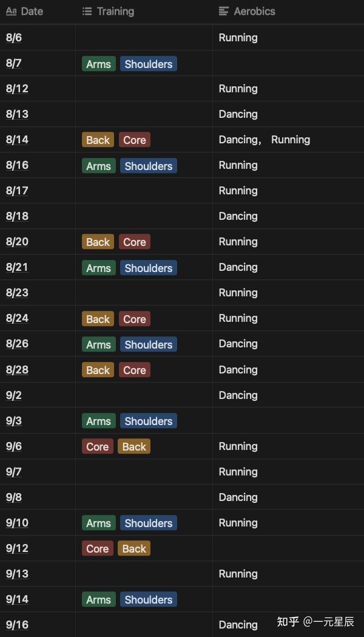Open the 8/6 date entry
The image size is (364, 637).
click(x=14, y=38)
